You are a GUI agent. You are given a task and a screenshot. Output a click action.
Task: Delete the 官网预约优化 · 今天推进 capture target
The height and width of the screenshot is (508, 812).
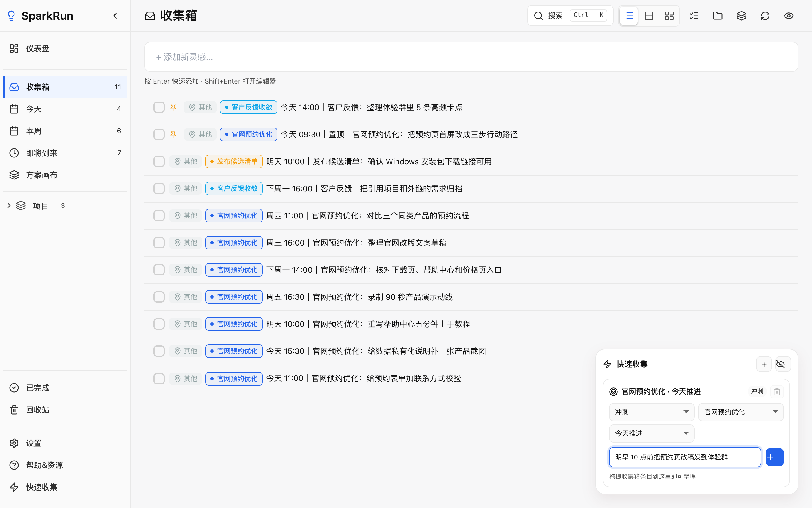tap(777, 391)
